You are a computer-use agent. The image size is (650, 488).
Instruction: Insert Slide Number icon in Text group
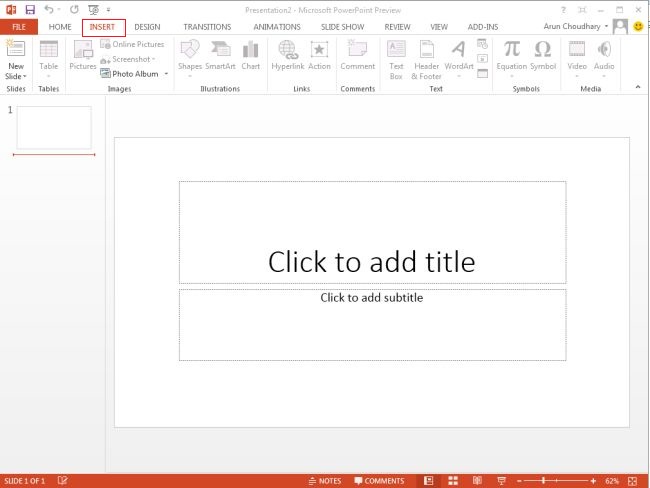[x=482, y=58]
